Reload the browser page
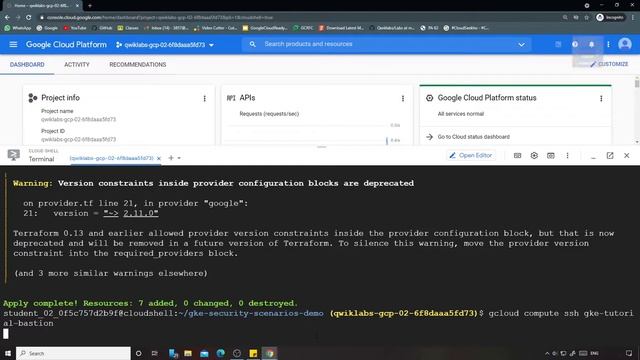This screenshot has width=640, height=360. point(28,18)
